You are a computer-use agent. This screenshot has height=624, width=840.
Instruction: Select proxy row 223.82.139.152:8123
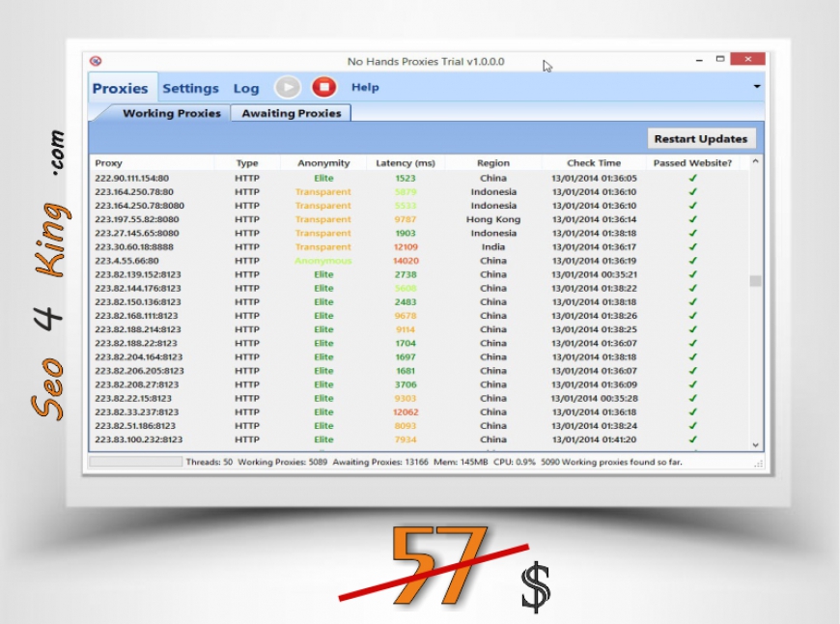419,274
